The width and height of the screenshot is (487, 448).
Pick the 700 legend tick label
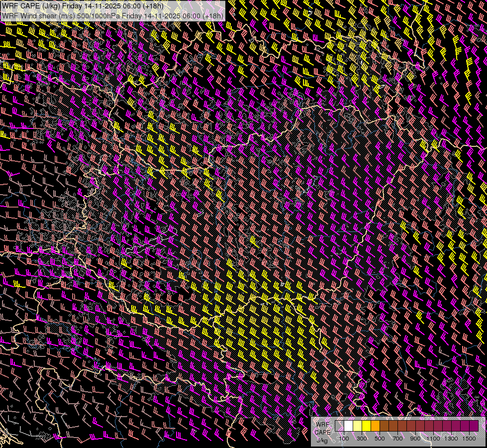pyautogui.click(x=397, y=439)
